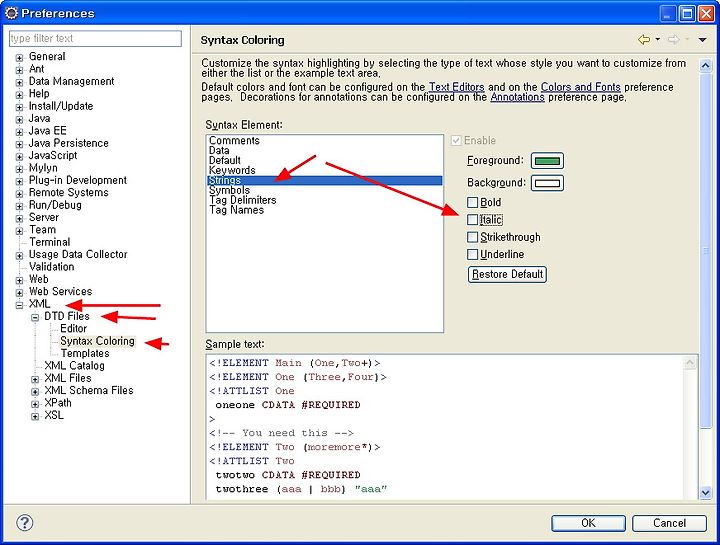Click the Preferences gear title icon
The height and width of the screenshot is (545, 720).
click(11, 13)
